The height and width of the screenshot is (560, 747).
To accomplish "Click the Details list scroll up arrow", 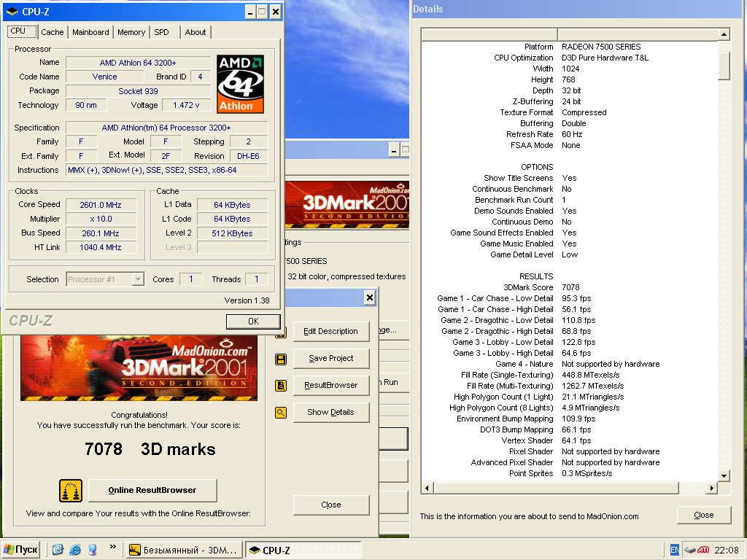I will (x=724, y=34).
